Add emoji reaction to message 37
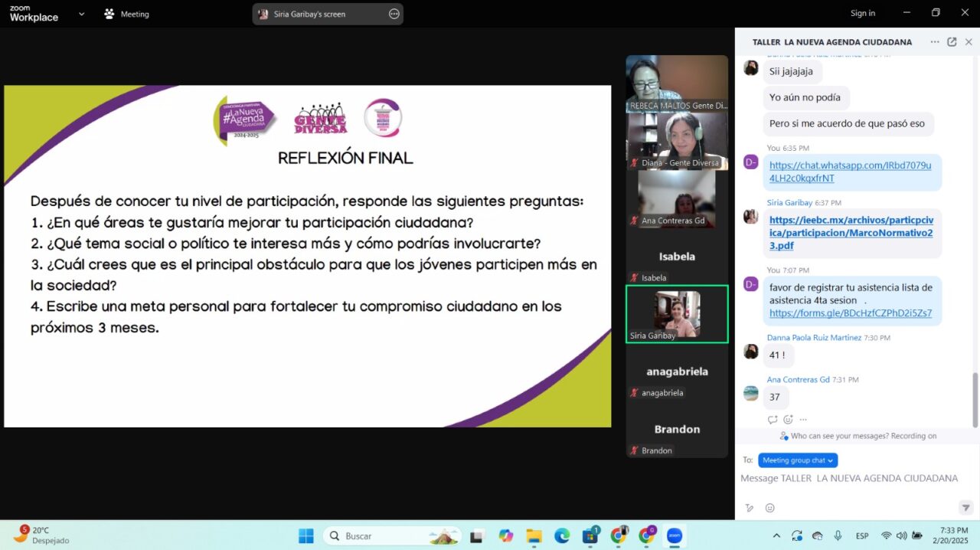 [788, 420]
